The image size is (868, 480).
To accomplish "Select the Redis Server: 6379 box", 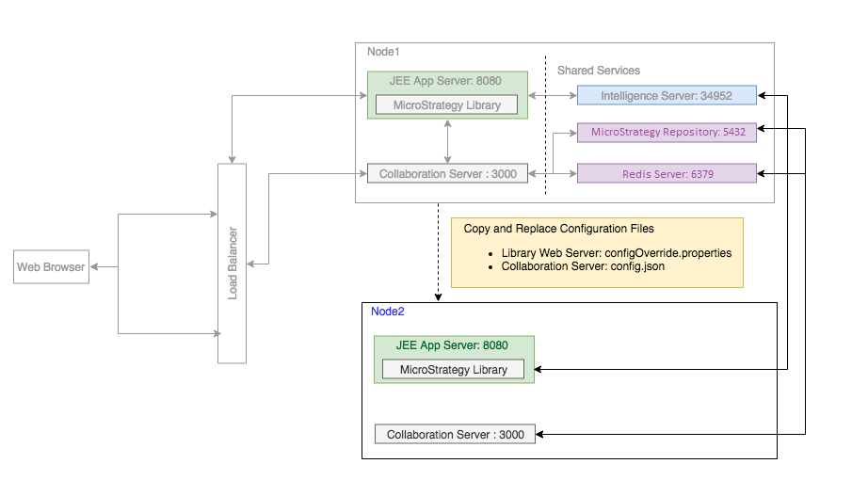I will coord(667,173).
